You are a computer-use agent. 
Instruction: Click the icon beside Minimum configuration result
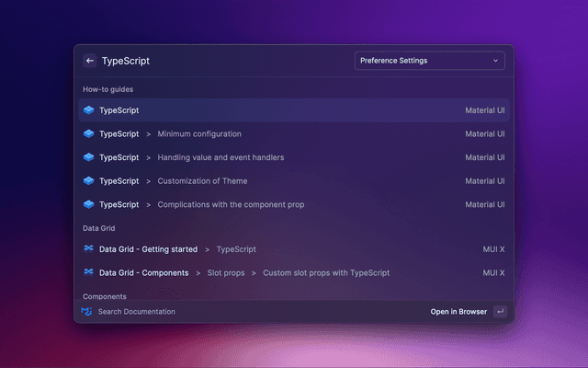click(x=88, y=134)
